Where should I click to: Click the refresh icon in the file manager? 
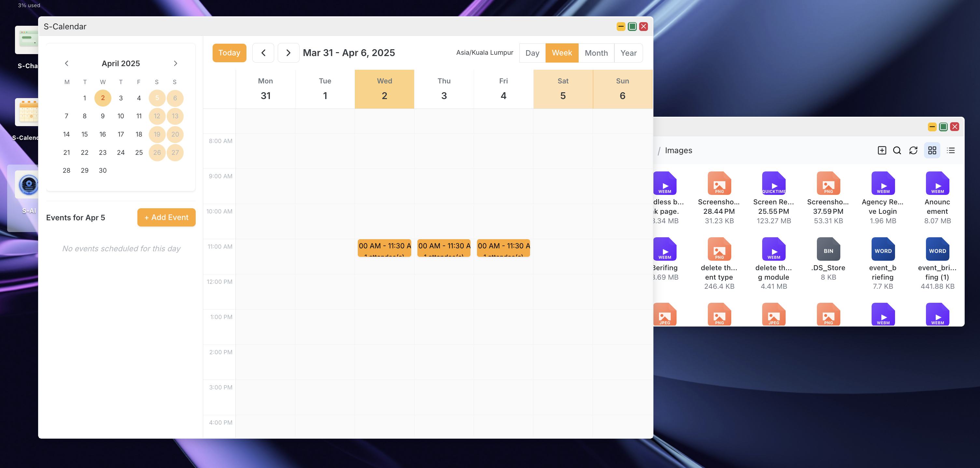(913, 151)
